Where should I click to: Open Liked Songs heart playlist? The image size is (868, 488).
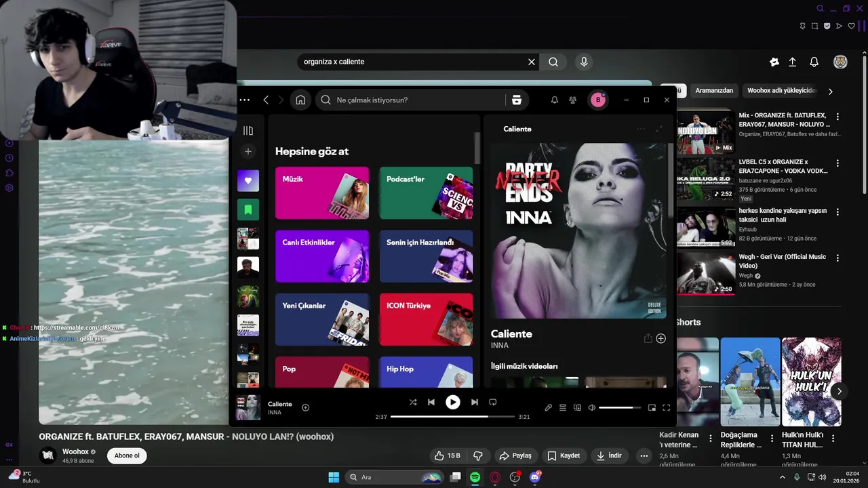248,180
